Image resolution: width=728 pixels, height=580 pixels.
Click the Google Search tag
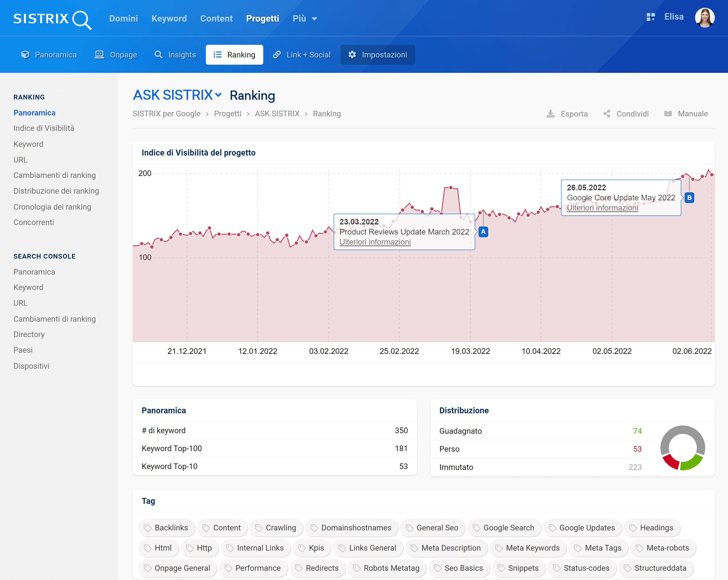504,528
